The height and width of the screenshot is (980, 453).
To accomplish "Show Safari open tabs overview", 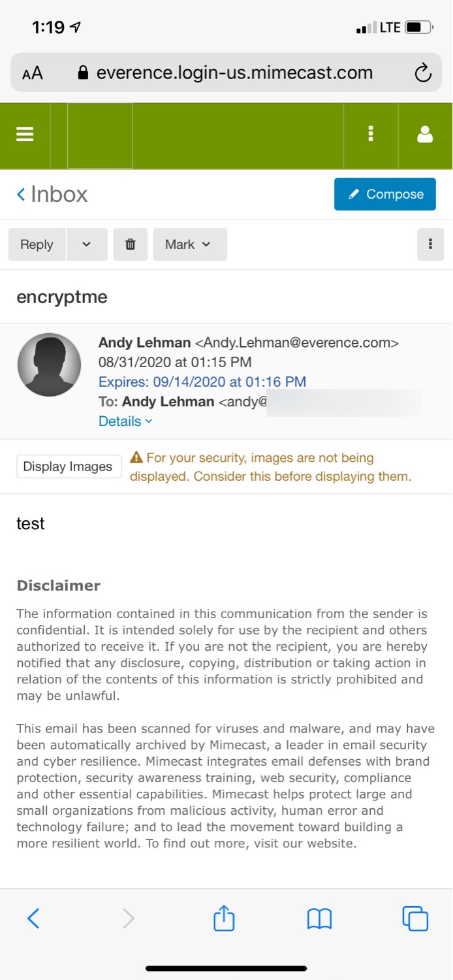I will tap(415, 919).
